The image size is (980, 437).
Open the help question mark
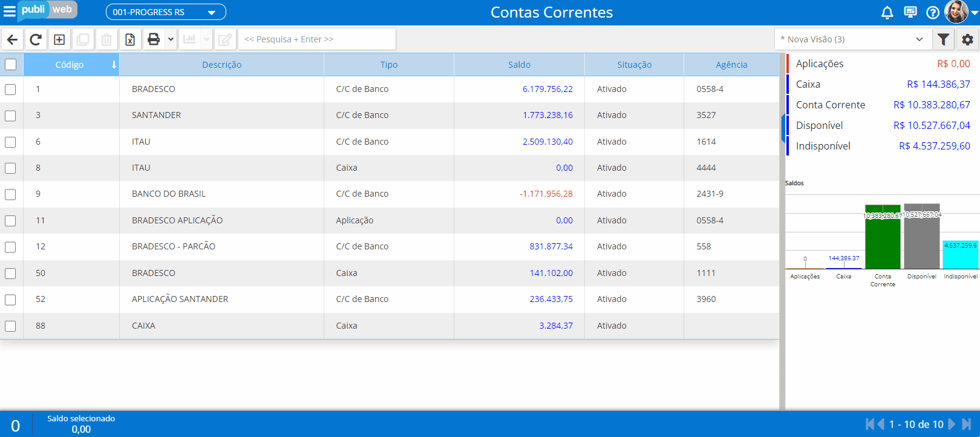[x=933, y=12]
